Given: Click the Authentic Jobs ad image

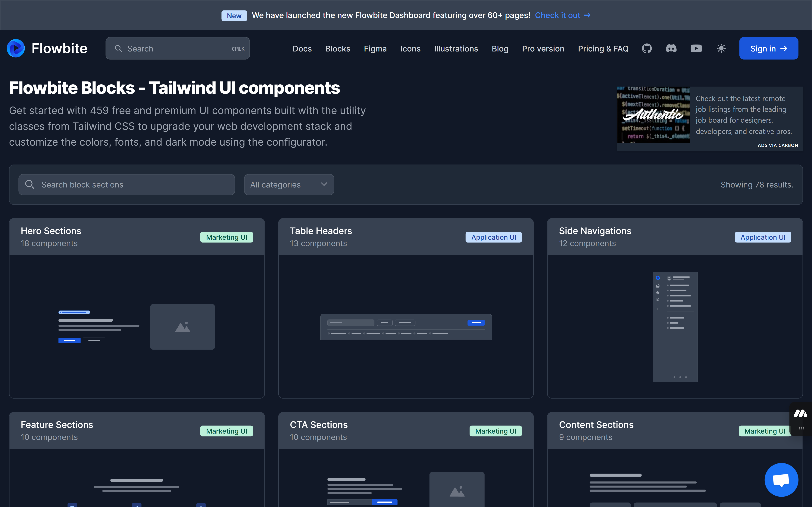Looking at the screenshot, I should (653, 115).
